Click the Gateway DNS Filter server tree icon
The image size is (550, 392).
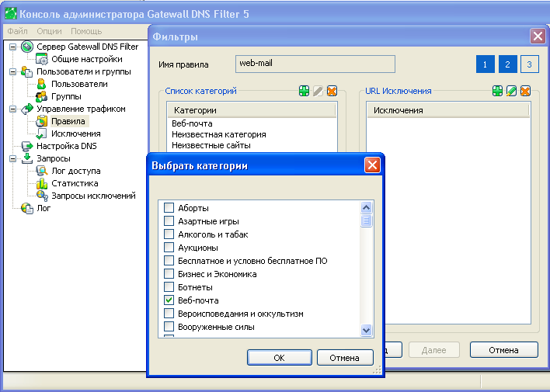pyautogui.click(x=27, y=47)
